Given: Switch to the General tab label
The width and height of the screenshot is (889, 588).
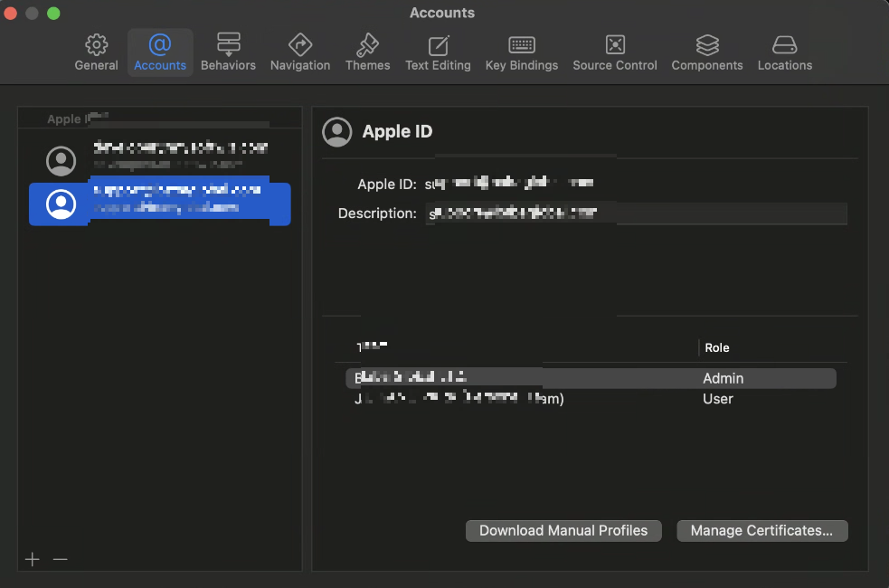Looking at the screenshot, I should pyautogui.click(x=97, y=65).
